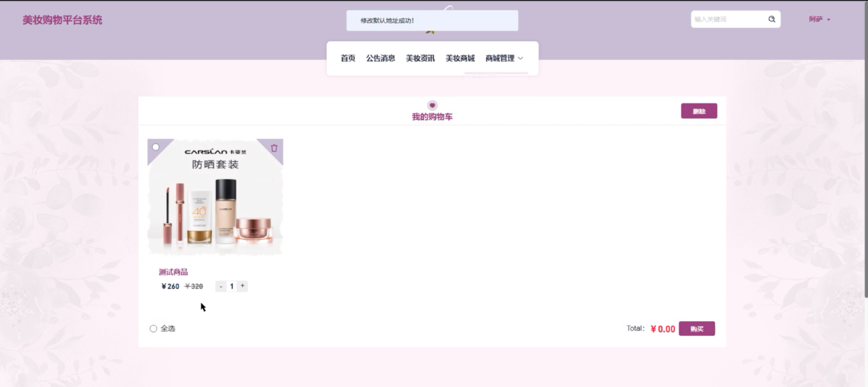
Task: Click the plus quantity button
Action: 242,286
